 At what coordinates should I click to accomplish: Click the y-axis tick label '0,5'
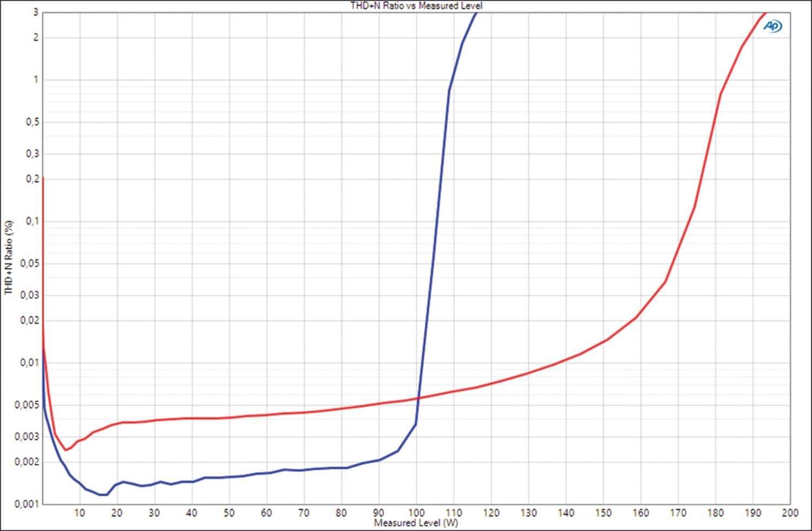click(x=32, y=122)
